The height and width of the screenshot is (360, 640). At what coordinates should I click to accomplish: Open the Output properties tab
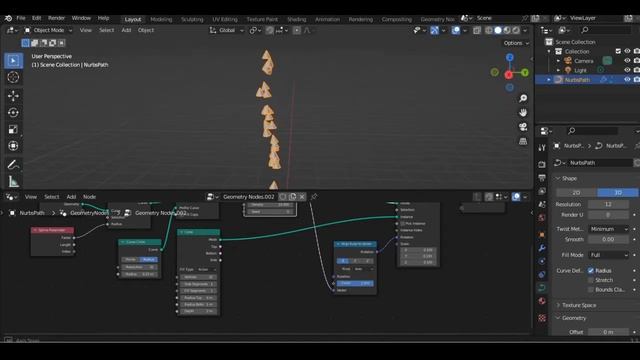542,178
